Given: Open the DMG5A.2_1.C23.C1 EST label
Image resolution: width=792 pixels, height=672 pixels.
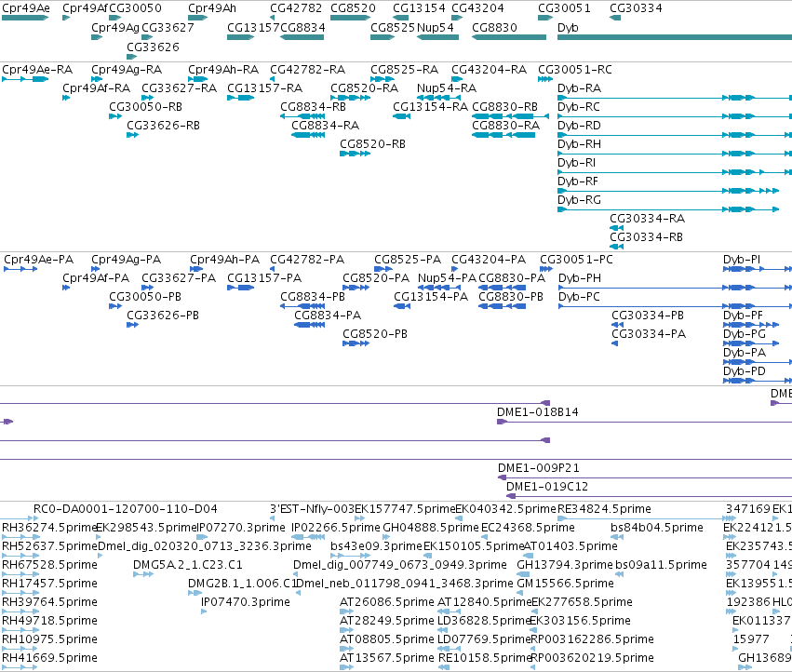Looking at the screenshot, I should coord(188,565).
